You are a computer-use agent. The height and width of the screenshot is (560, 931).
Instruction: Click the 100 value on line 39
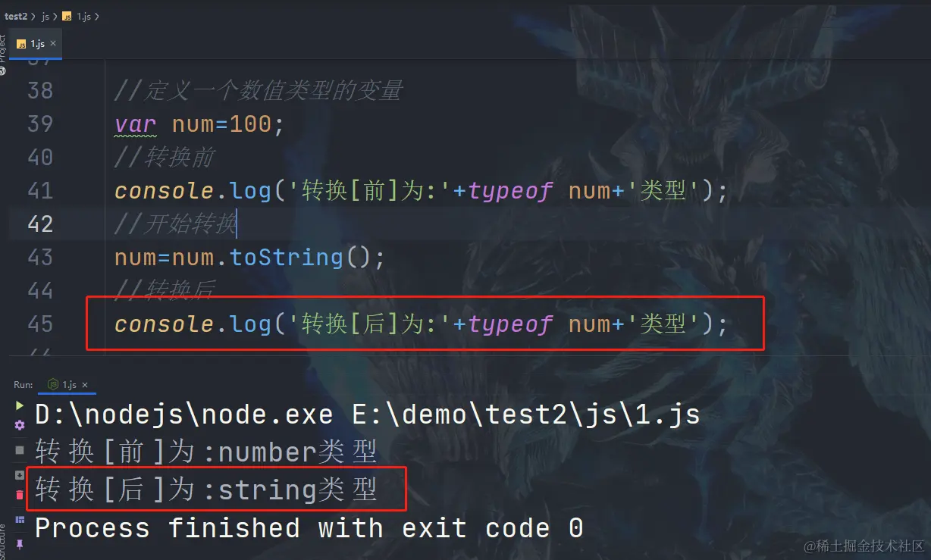(x=250, y=124)
